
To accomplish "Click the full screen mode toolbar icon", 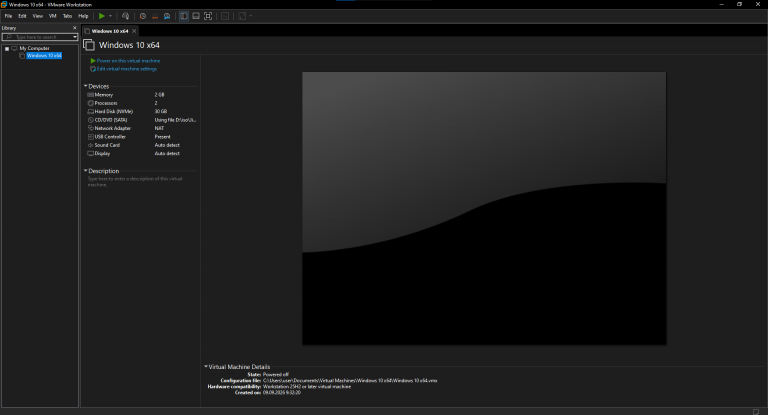I will (x=208, y=16).
